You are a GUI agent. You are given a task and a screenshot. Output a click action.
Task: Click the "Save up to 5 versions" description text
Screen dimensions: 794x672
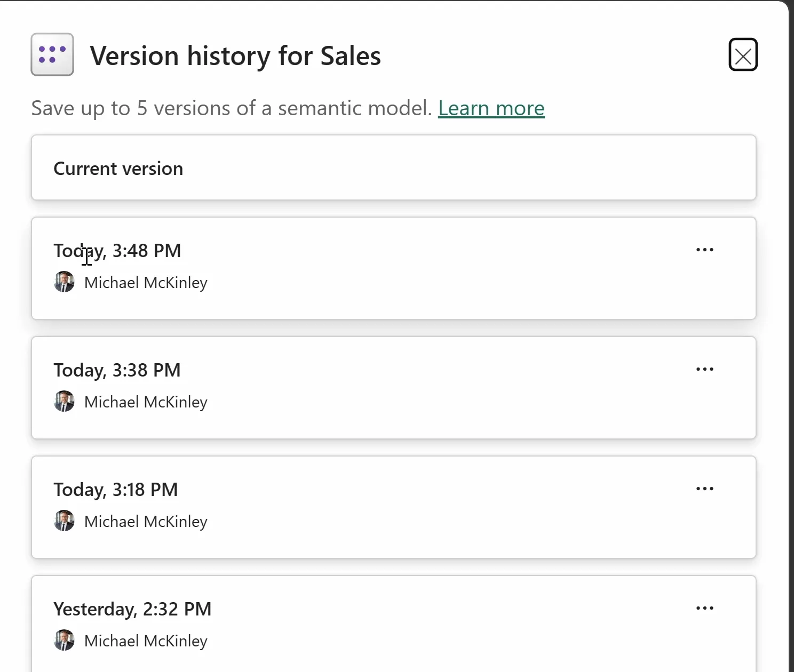[x=232, y=108]
